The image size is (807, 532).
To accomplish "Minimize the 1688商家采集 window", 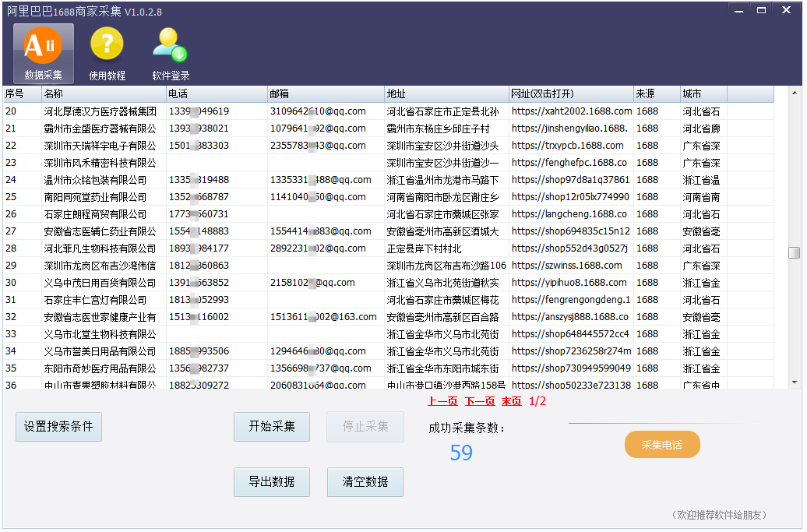I will (739, 10).
